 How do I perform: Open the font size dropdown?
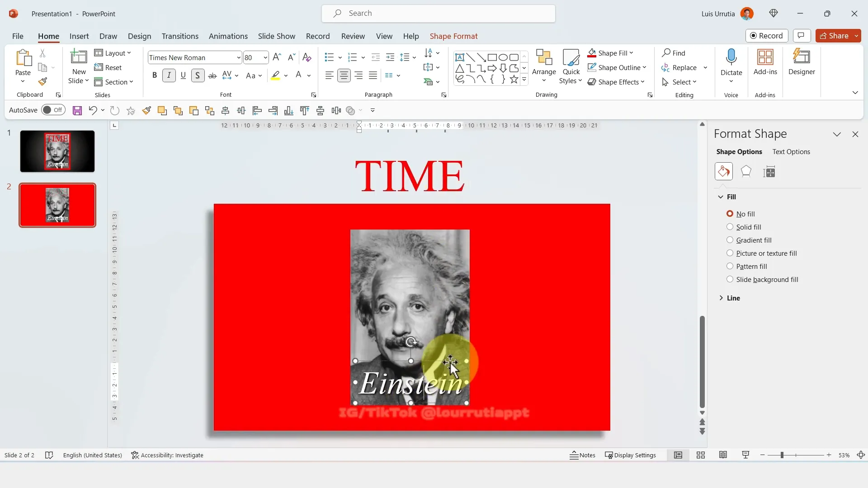coord(265,57)
